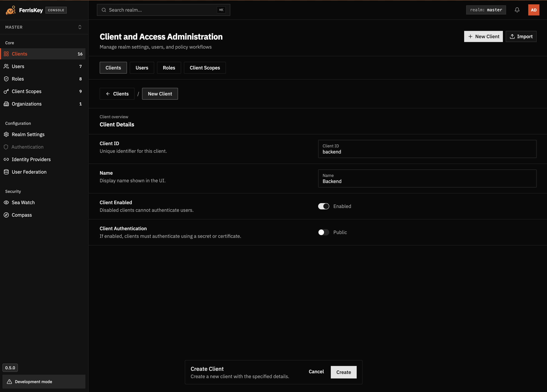Screen dimensions: 547x392
Task: Click the search magnifier icon
Action: [x=104, y=10]
